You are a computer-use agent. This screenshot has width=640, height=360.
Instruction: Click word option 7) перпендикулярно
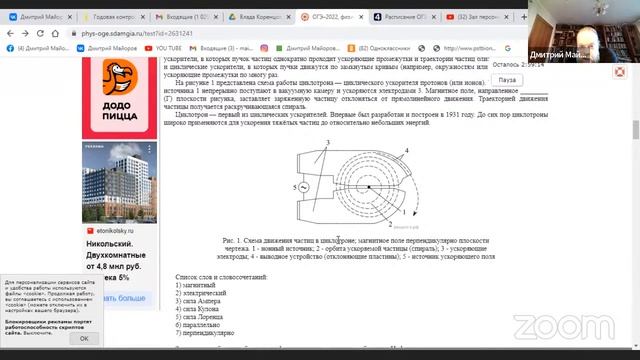point(204,333)
